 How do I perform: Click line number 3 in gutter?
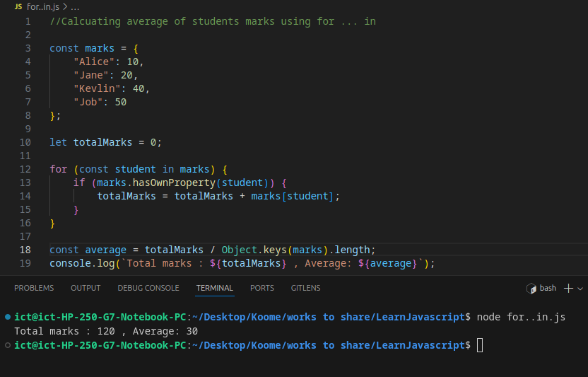pyautogui.click(x=28, y=48)
